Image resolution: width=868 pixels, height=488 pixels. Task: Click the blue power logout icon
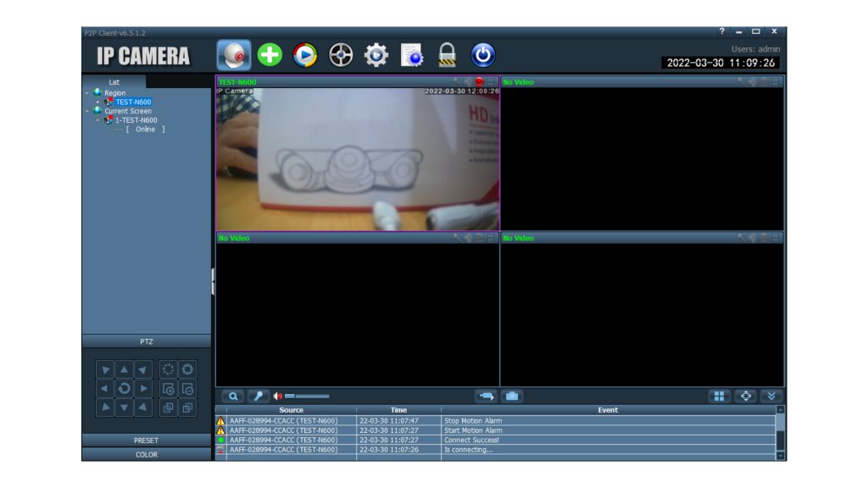tap(482, 55)
